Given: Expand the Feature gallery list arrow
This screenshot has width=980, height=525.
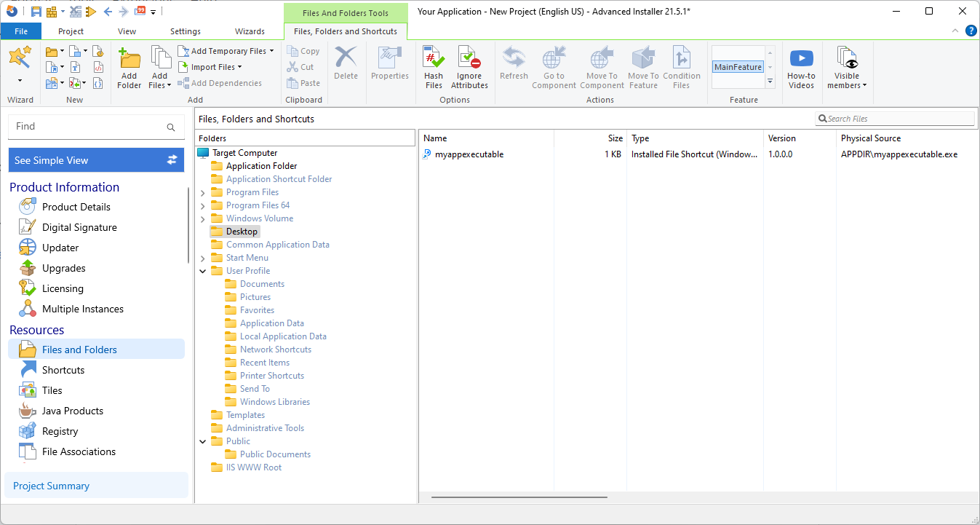Looking at the screenshot, I should click(x=770, y=82).
